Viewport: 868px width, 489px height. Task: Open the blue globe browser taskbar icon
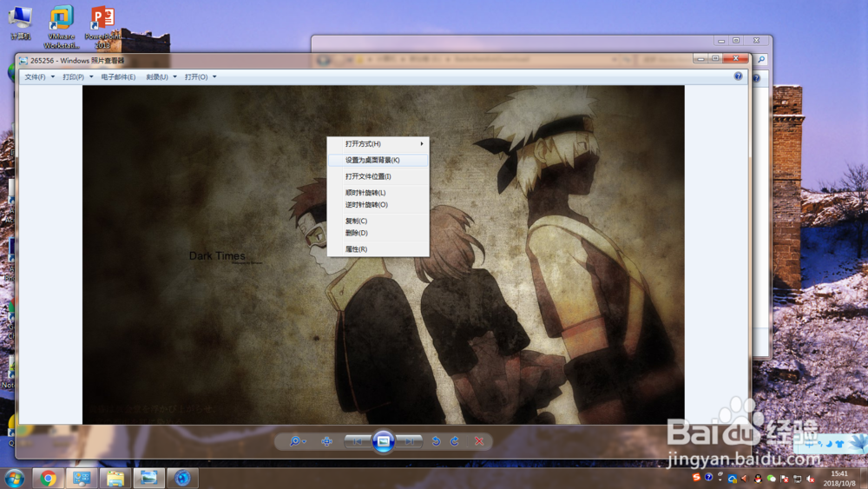pos(182,478)
